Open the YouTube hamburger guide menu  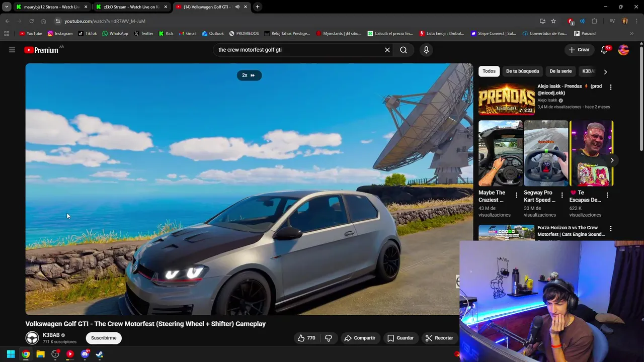(12, 50)
